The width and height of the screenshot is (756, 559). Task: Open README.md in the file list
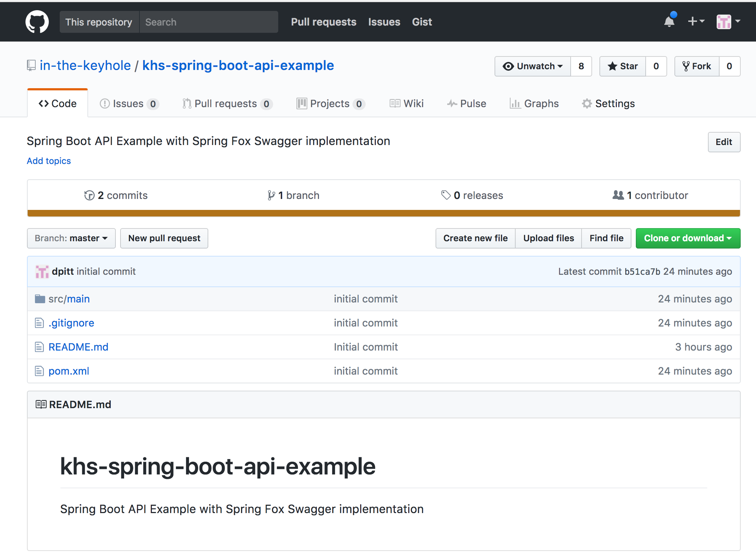coord(78,347)
